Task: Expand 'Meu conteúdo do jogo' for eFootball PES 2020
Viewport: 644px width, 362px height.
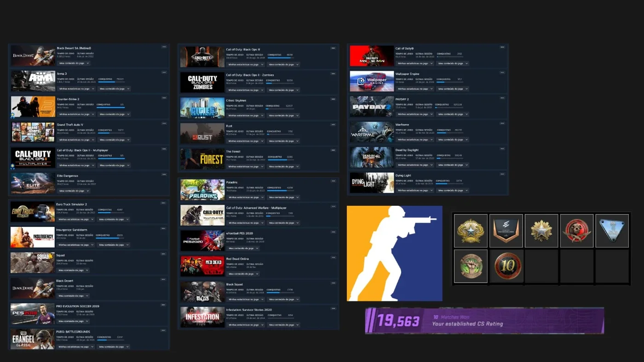Action: [242, 249]
